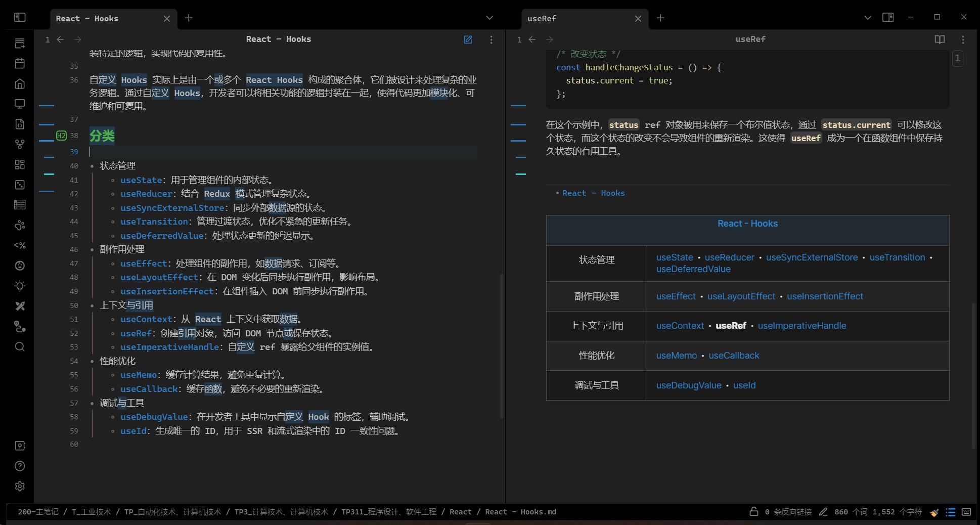980x525 pixels.
Task: Open more options menu for useRef pane
Action: [963, 39]
